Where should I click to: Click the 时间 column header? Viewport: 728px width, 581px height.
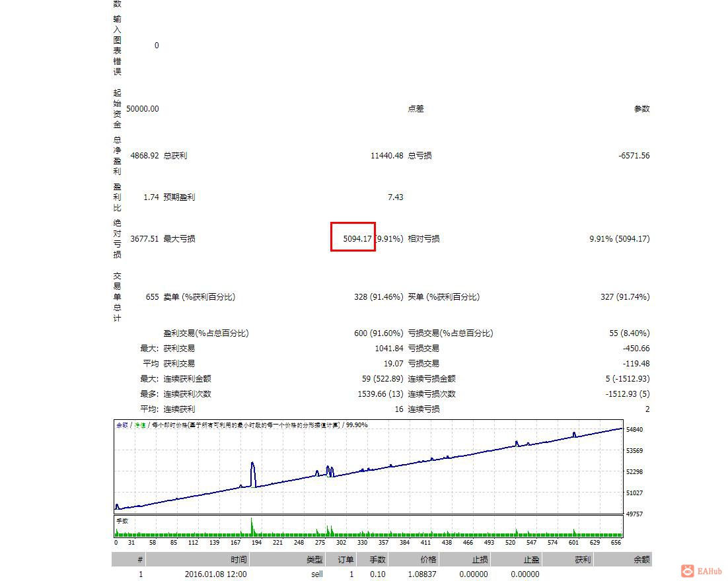[238, 560]
